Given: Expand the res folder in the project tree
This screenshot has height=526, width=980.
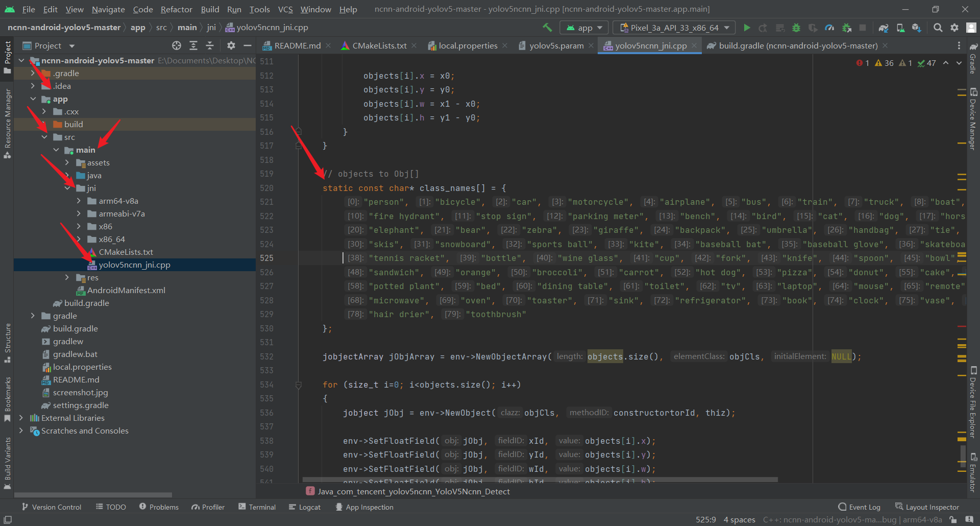Looking at the screenshot, I should tap(67, 277).
